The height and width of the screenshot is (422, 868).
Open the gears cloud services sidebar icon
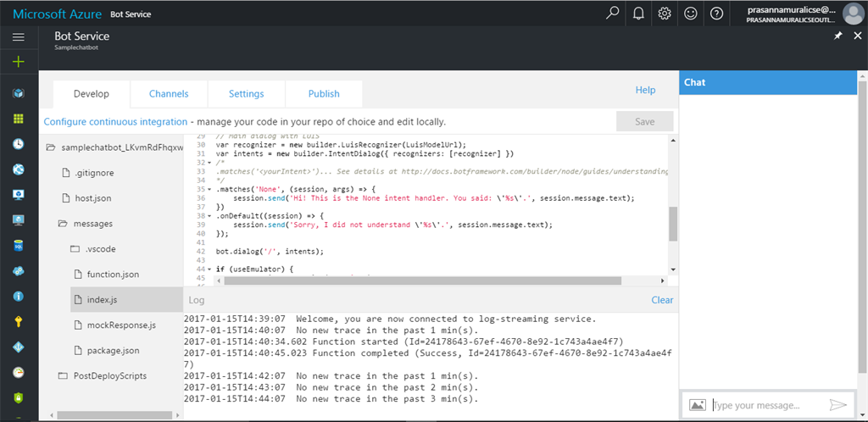(x=19, y=270)
